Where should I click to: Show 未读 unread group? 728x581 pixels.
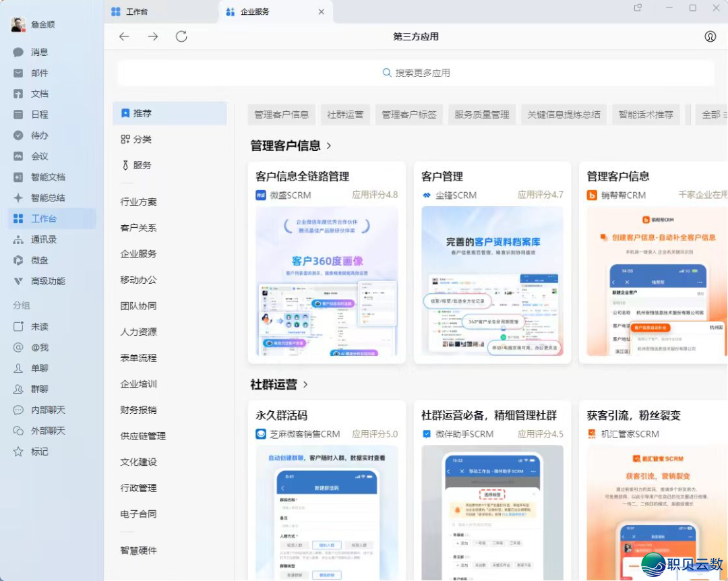(x=30, y=326)
